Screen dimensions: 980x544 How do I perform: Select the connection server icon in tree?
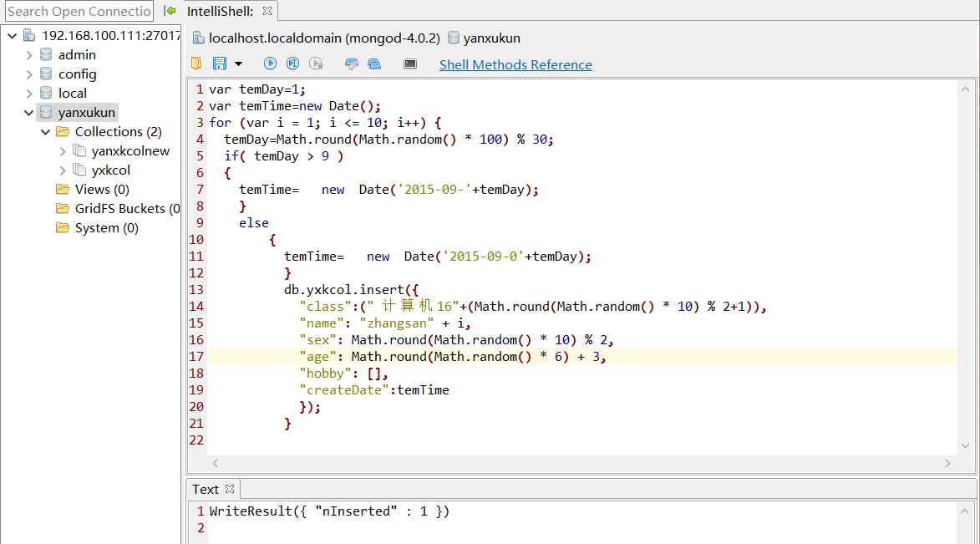click(28, 36)
